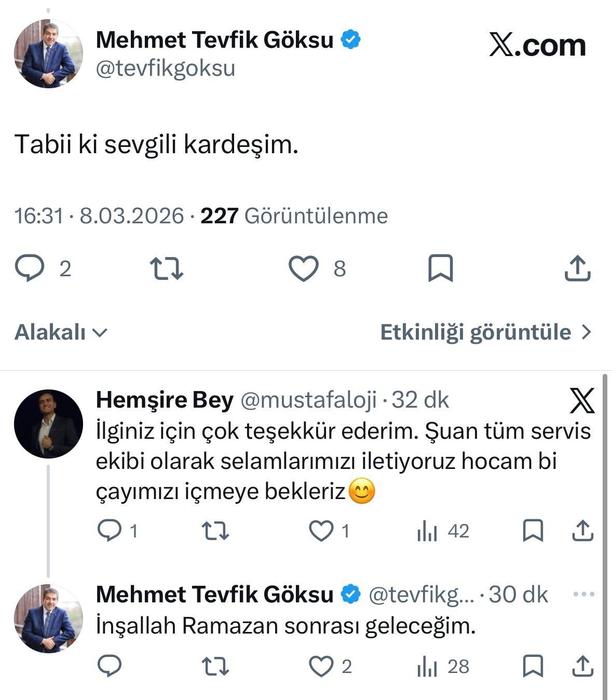Like Hemşire Bey's reply

tap(321, 531)
